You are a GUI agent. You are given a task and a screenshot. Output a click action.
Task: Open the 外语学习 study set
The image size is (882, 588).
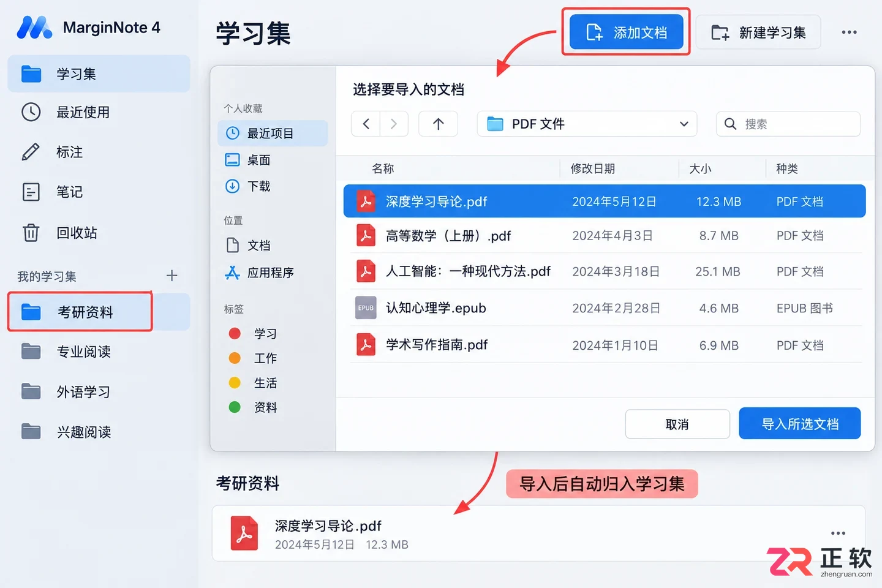point(99,392)
